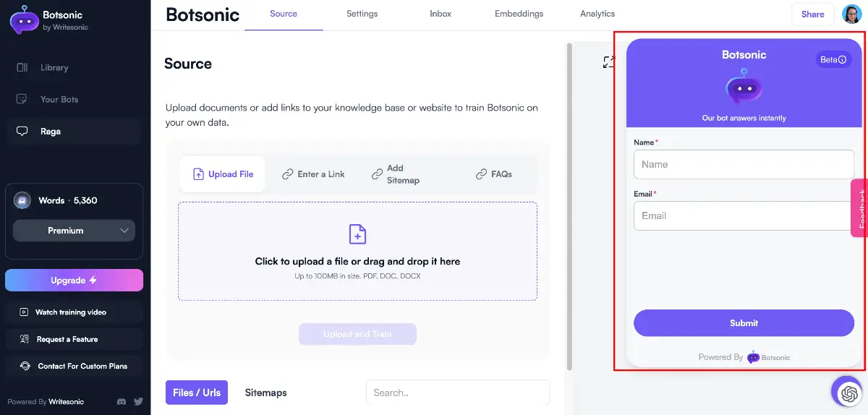Click the Upgrade button

tap(74, 281)
